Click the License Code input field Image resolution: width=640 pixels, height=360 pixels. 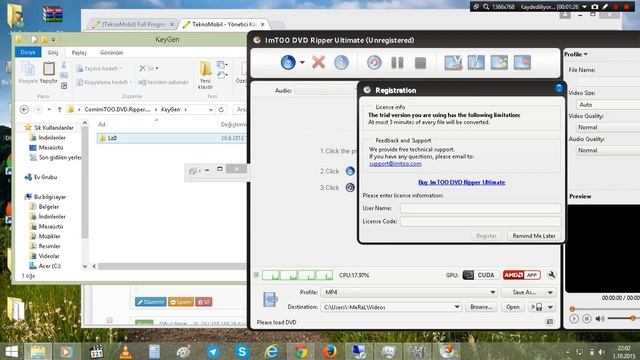coord(480,221)
